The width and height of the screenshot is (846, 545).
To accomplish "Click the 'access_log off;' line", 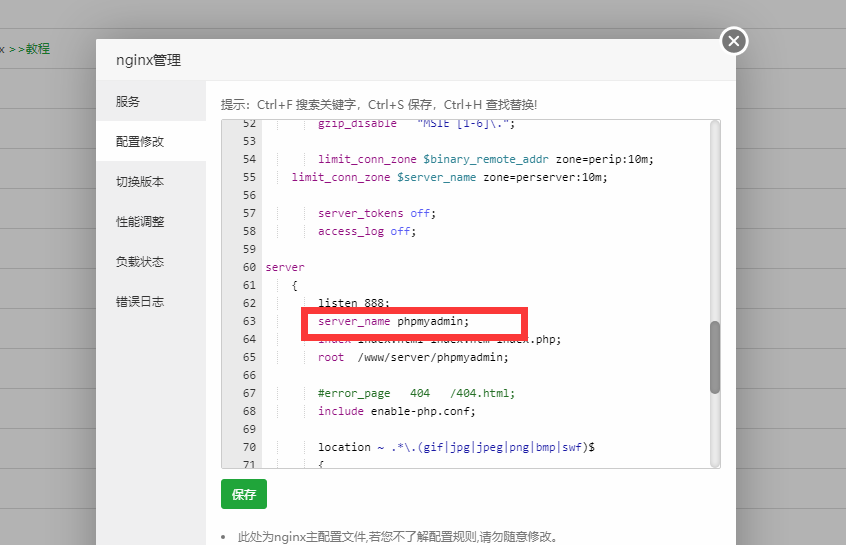I will [367, 231].
